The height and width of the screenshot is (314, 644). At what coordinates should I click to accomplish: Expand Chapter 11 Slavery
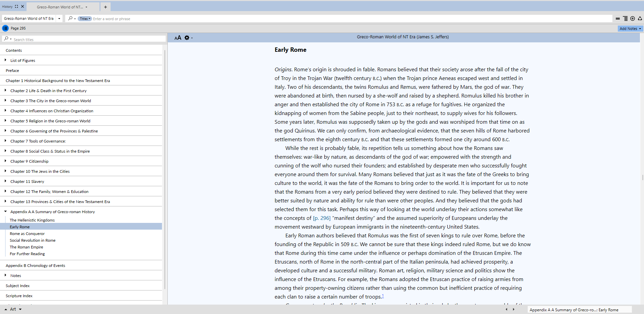click(x=5, y=181)
